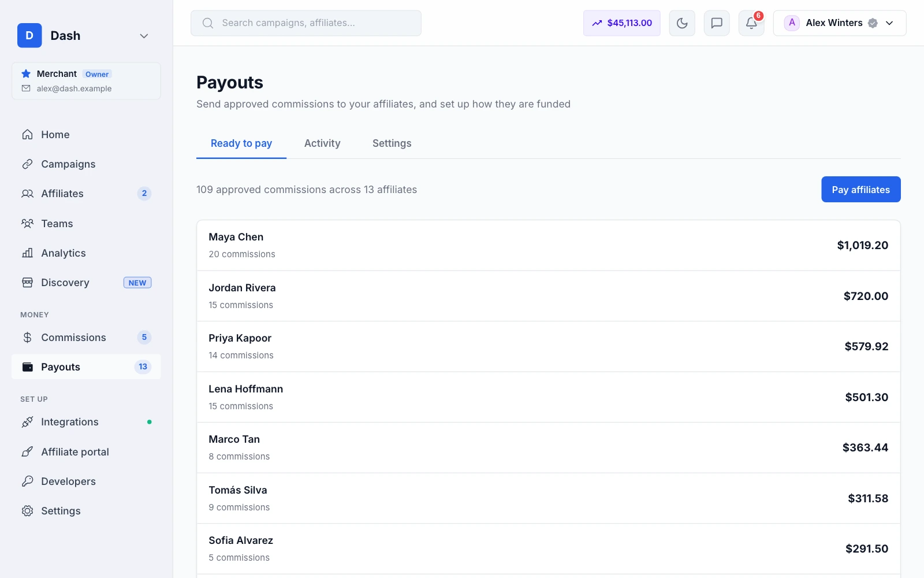Toggle dark mode with the moon icon
Screen dimensions: 924x578
[x=682, y=23]
